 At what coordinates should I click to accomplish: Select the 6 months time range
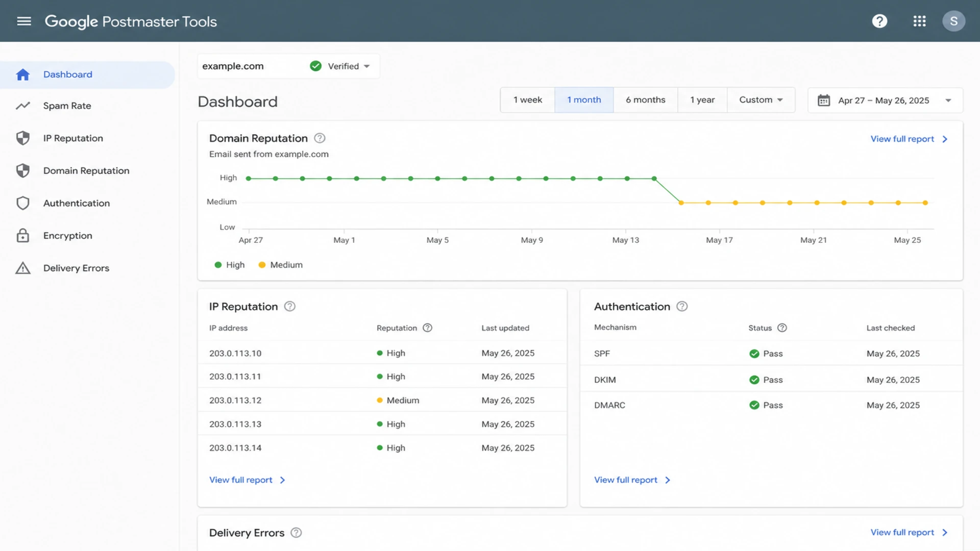[645, 100]
